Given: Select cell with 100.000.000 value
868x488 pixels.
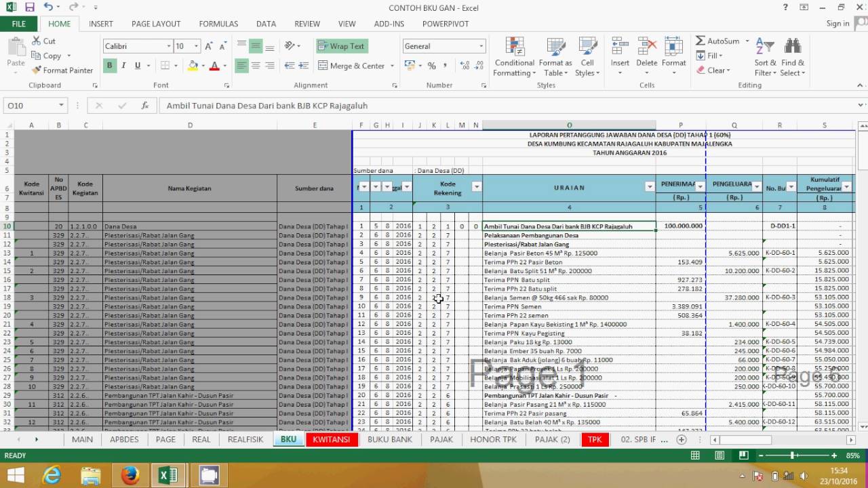Looking at the screenshot, I should point(680,226).
